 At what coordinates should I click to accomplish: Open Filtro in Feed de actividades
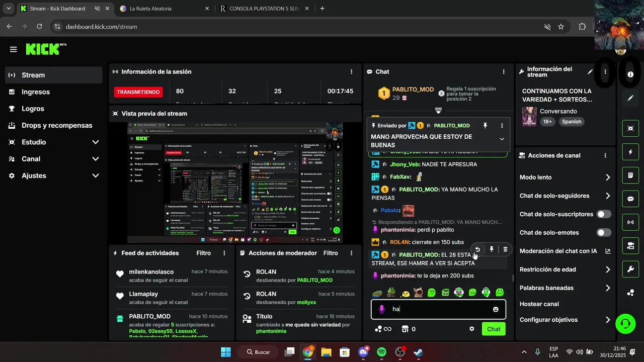(x=203, y=253)
